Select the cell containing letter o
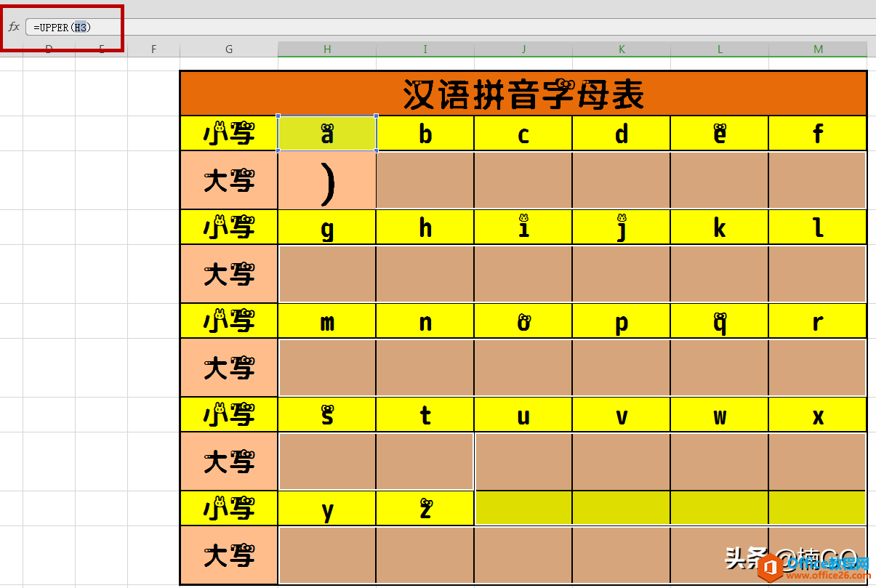 [523, 321]
